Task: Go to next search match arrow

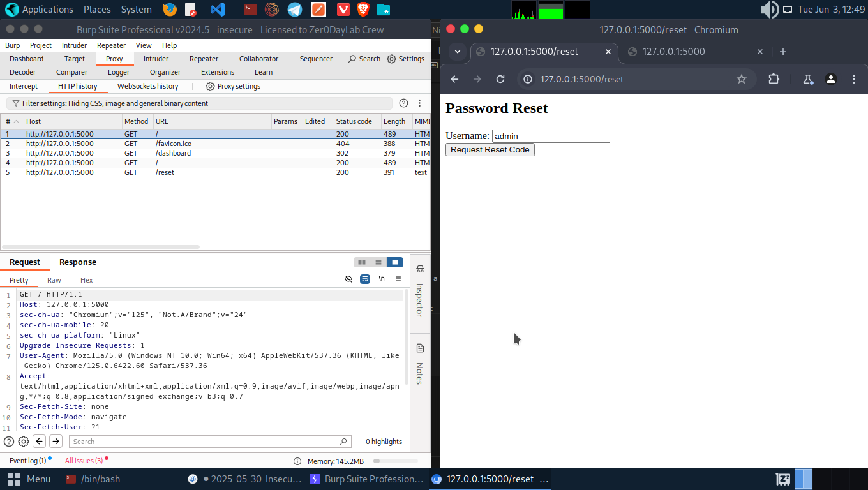Action: pyautogui.click(x=56, y=442)
